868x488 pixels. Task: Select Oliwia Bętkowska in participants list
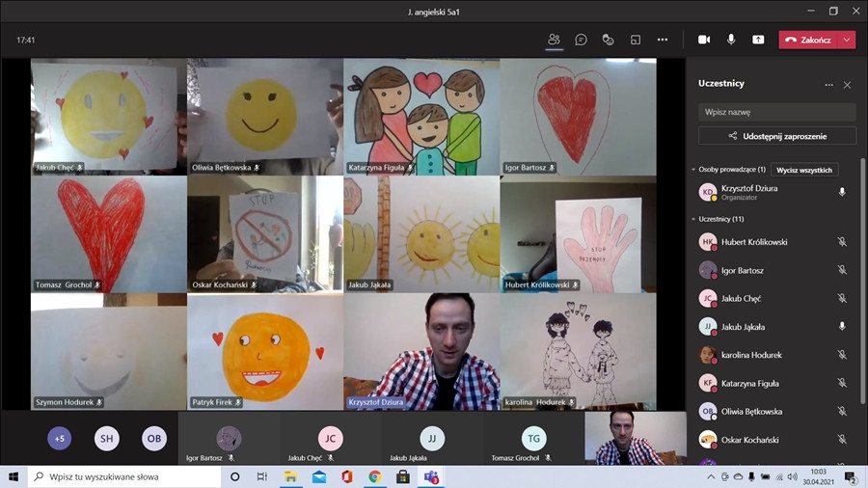(773, 411)
